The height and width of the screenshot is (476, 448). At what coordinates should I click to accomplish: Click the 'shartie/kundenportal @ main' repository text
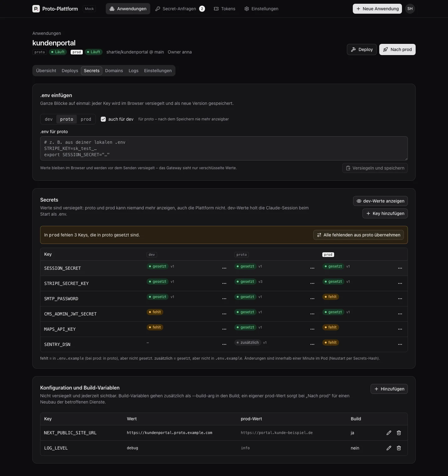pyautogui.click(x=135, y=52)
